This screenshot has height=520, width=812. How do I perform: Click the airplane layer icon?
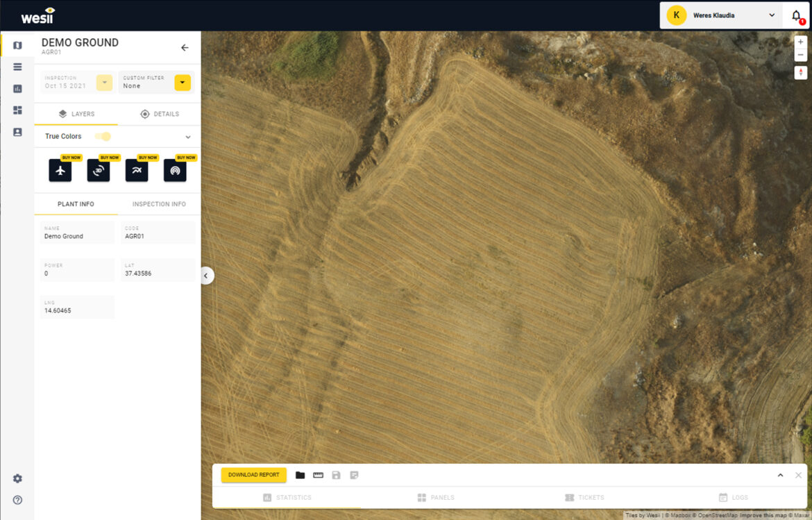60,170
